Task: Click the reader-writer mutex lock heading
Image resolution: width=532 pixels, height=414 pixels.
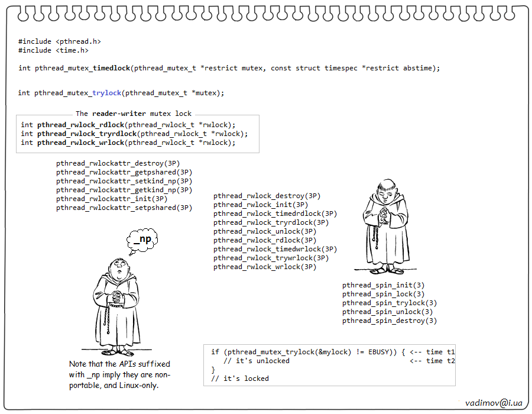Action: [134, 114]
